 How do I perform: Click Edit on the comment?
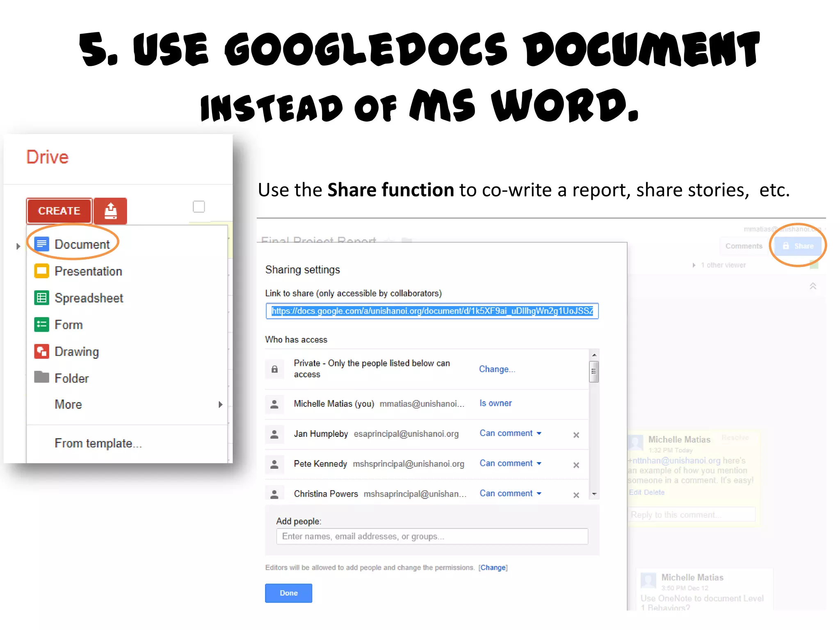[635, 492]
